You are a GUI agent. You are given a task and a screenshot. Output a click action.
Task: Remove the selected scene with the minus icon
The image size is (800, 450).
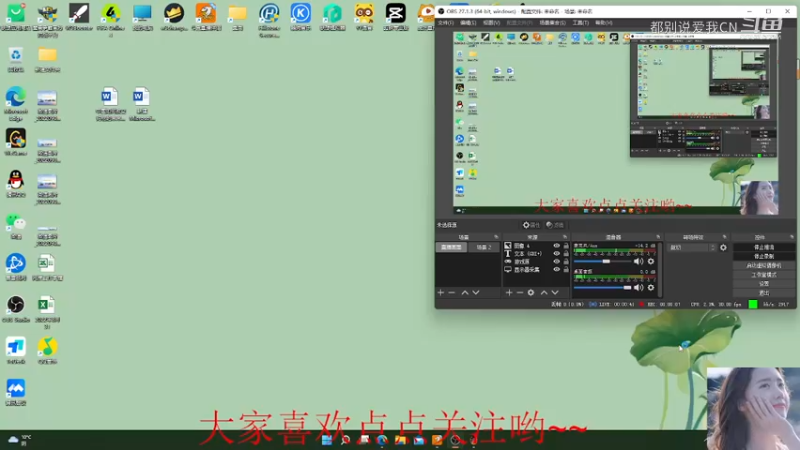tap(452, 292)
